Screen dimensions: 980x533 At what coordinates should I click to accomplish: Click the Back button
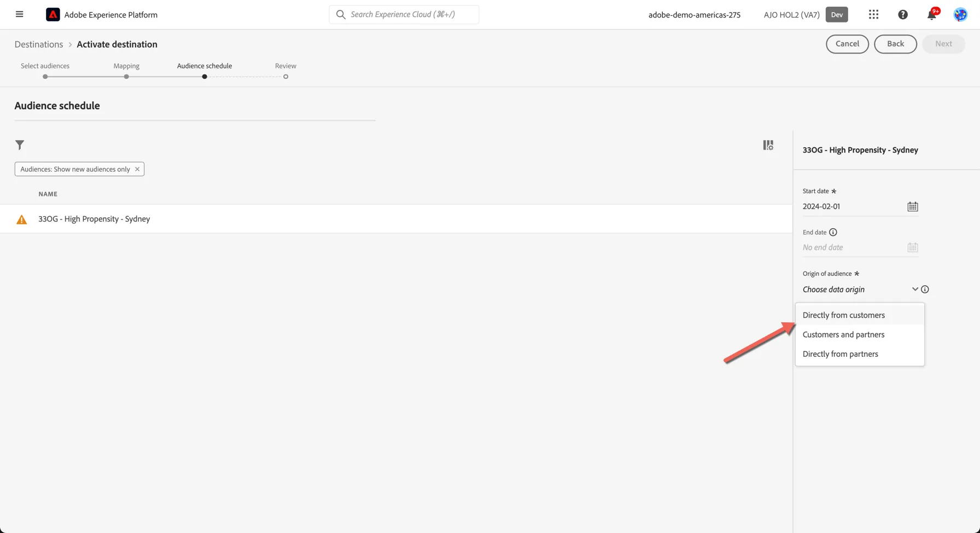point(895,44)
